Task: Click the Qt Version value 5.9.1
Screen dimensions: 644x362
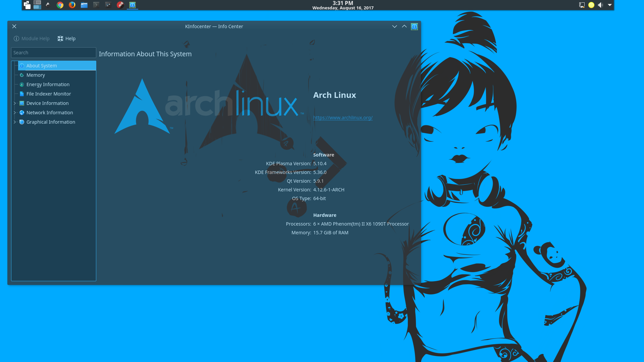Action: 318,181
